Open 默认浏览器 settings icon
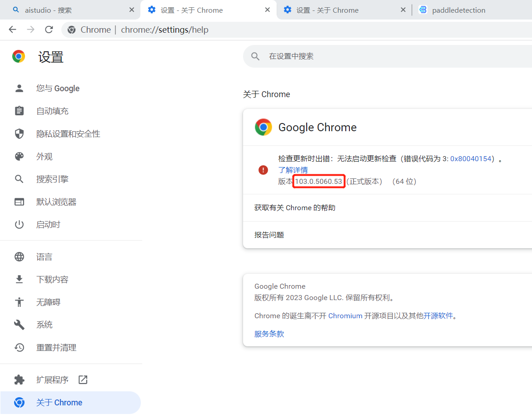 pyautogui.click(x=19, y=202)
